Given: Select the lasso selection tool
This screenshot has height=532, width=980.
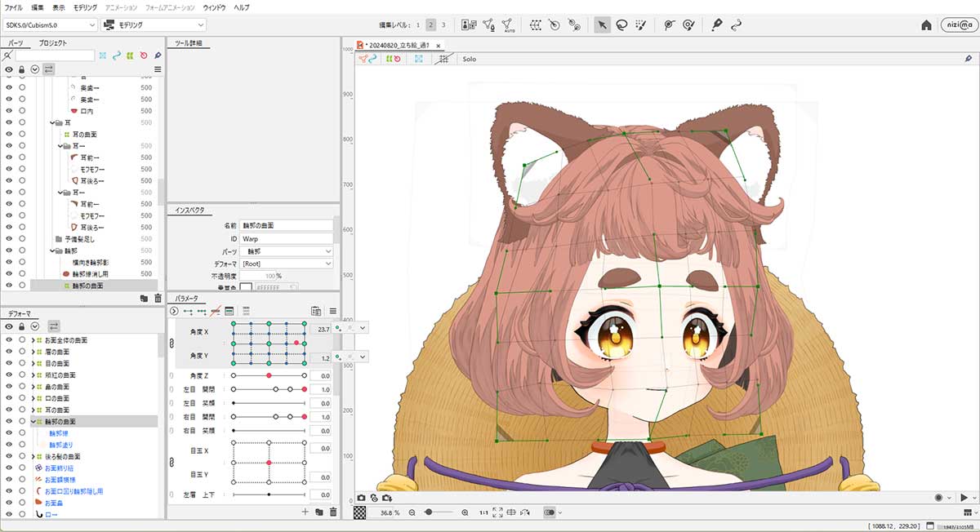Looking at the screenshot, I should [x=621, y=25].
